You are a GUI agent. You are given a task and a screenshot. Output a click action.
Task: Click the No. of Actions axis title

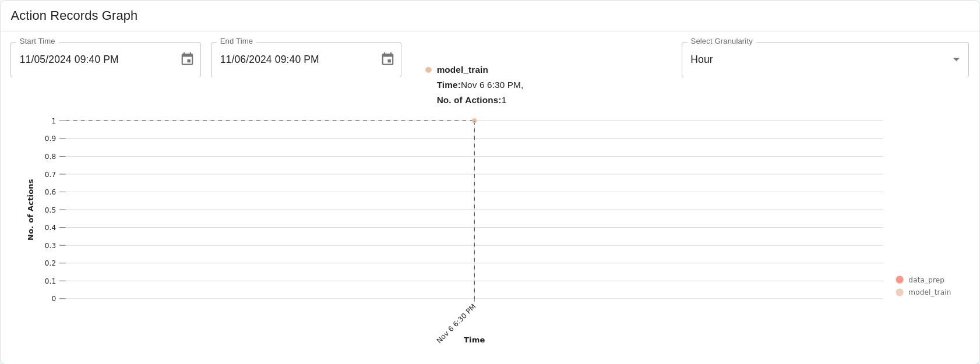pos(31,210)
